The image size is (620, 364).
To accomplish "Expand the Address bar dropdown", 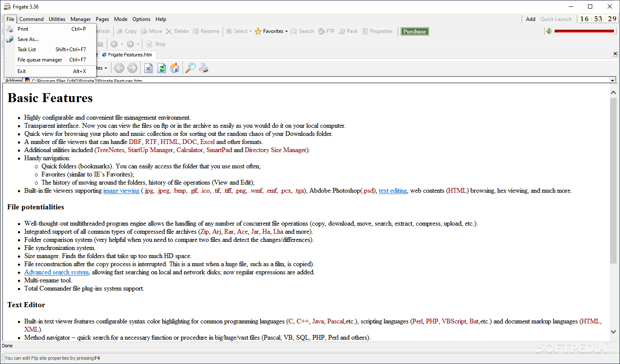I will (x=612, y=80).
